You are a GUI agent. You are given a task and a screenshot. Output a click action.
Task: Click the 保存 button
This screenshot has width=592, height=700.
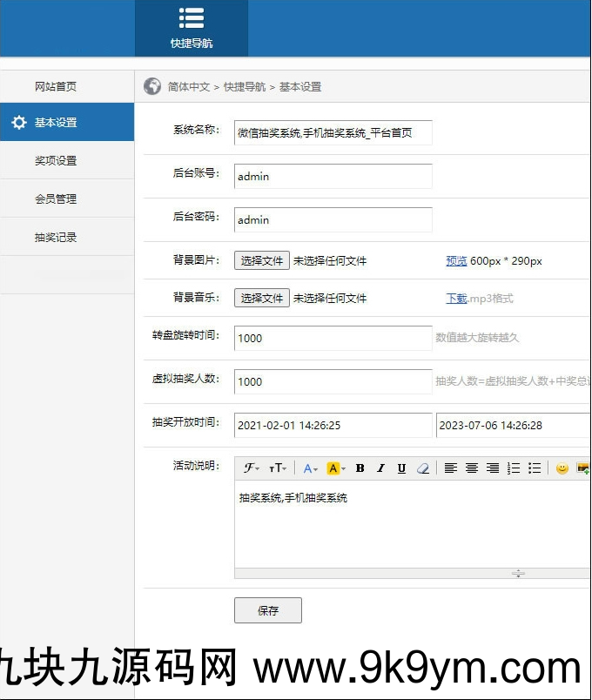(x=268, y=610)
